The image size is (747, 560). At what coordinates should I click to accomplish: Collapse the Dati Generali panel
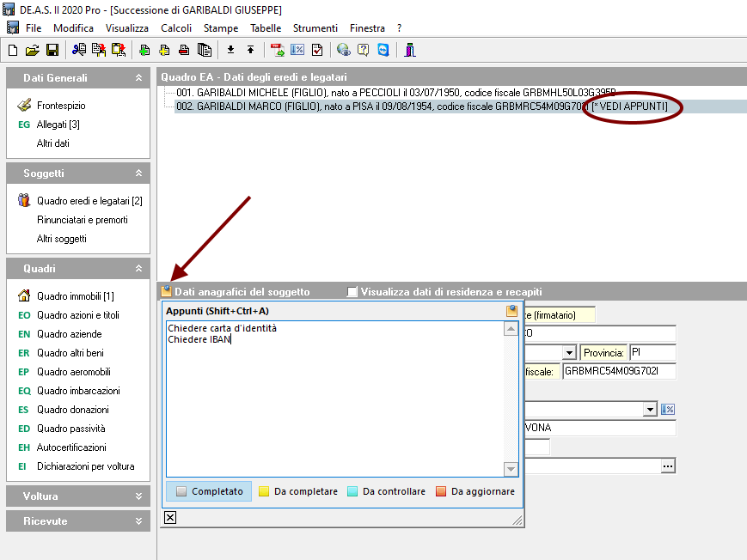pos(138,78)
